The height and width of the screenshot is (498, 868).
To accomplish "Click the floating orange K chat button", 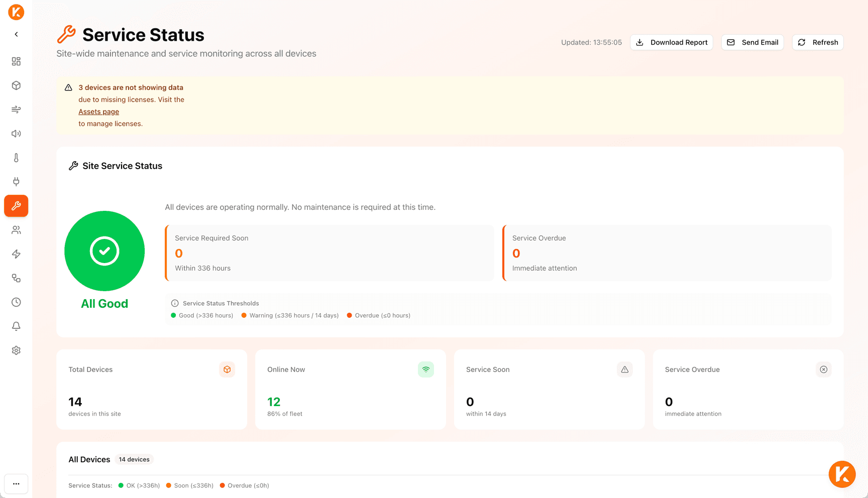I will pyautogui.click(x=842, y=474).
